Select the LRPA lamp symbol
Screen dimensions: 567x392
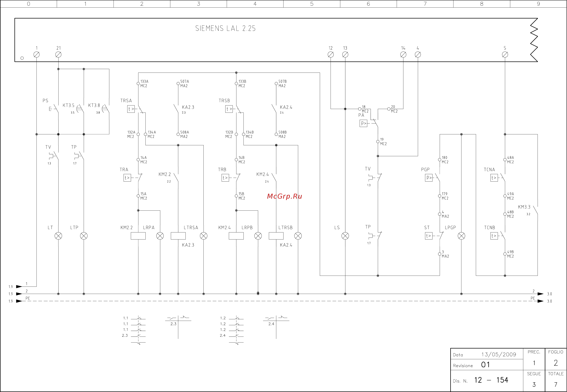coord(160,236)
